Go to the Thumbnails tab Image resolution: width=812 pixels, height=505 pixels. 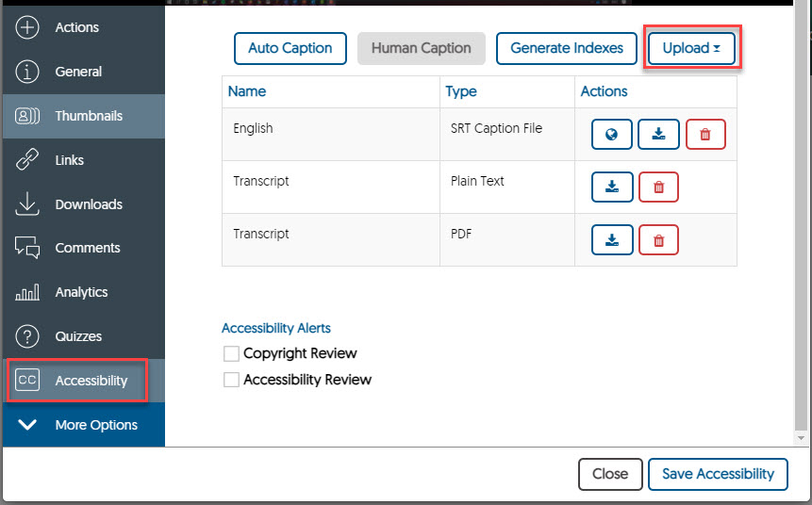point(88,116)
